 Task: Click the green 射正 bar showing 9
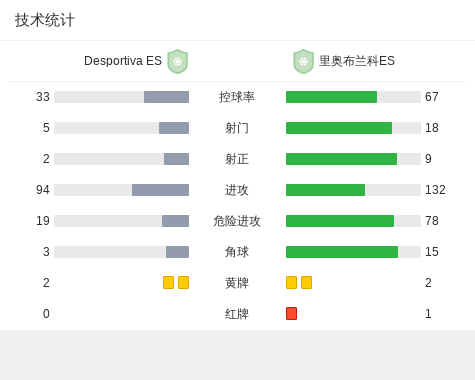click(x=341, y=159)
